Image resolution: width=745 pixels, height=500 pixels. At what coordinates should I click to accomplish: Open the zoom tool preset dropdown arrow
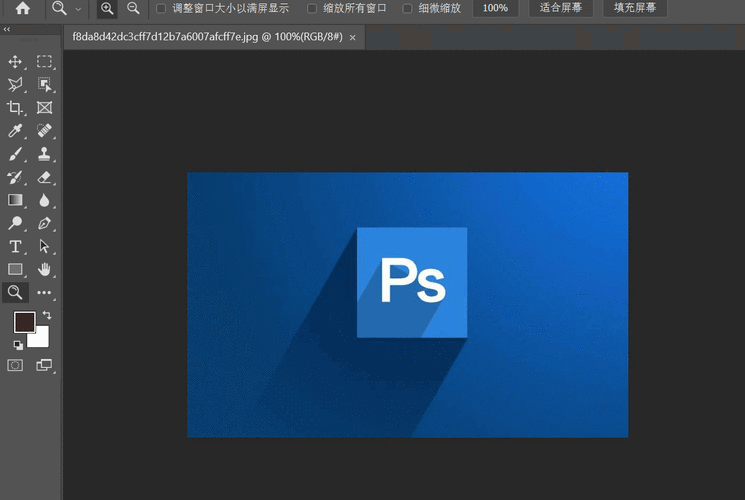click(x=79, y=8)
